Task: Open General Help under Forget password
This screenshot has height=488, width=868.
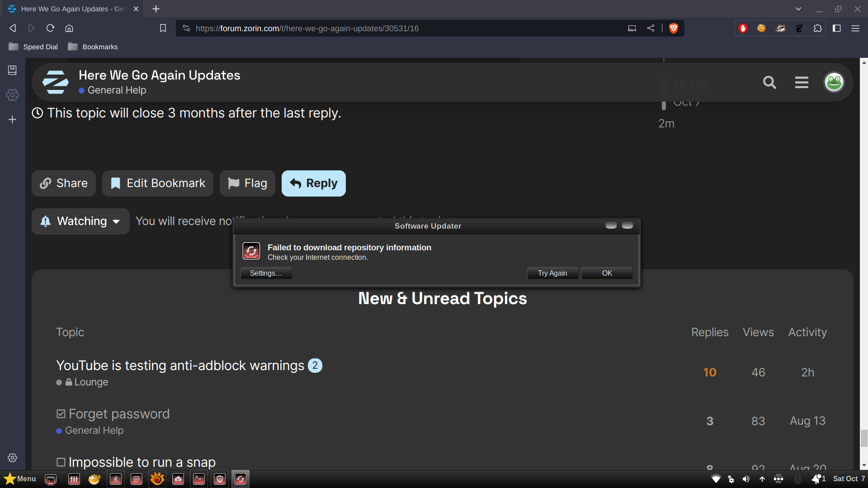Action: [90, 430]
